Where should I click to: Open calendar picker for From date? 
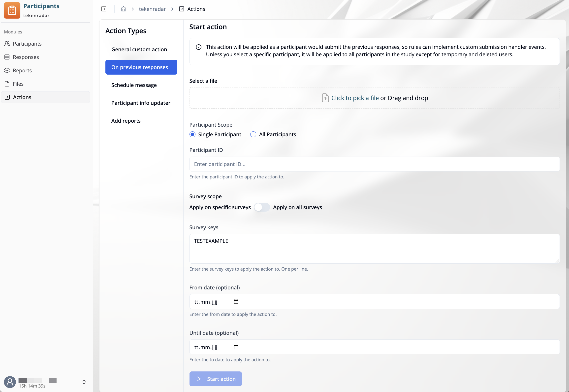[x=236, y=302]
